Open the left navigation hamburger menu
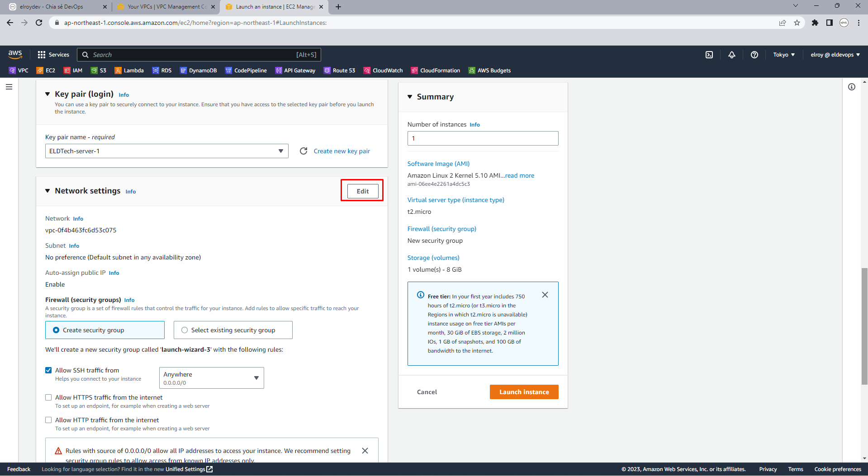Screen dimensions: 868x476 pyautogui.click(x=9, y=87)
